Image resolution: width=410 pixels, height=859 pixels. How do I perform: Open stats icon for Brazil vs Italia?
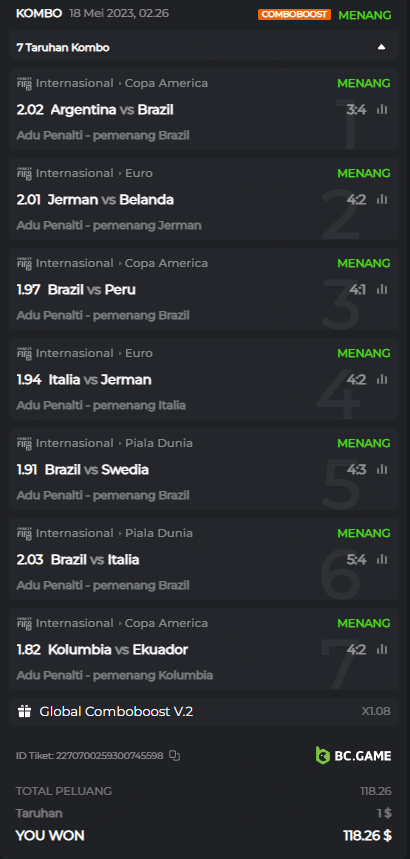tap(382, 559)
